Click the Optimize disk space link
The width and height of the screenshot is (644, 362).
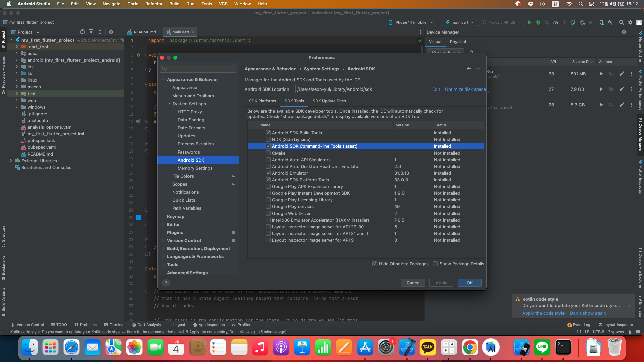465,89
